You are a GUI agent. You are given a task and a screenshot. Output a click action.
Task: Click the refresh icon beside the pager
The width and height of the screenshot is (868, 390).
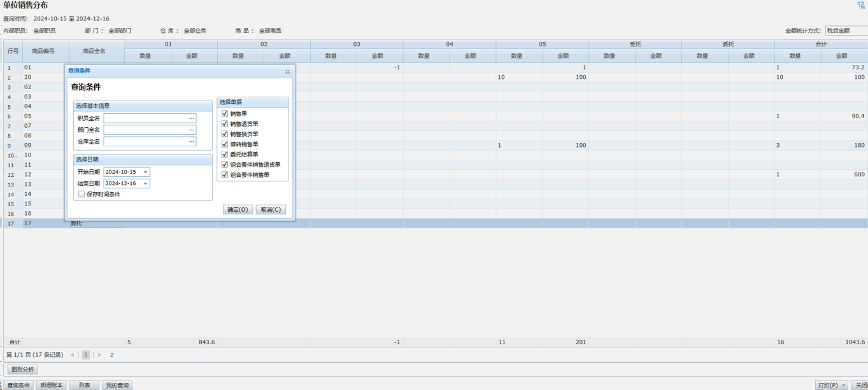coord(111,355)
